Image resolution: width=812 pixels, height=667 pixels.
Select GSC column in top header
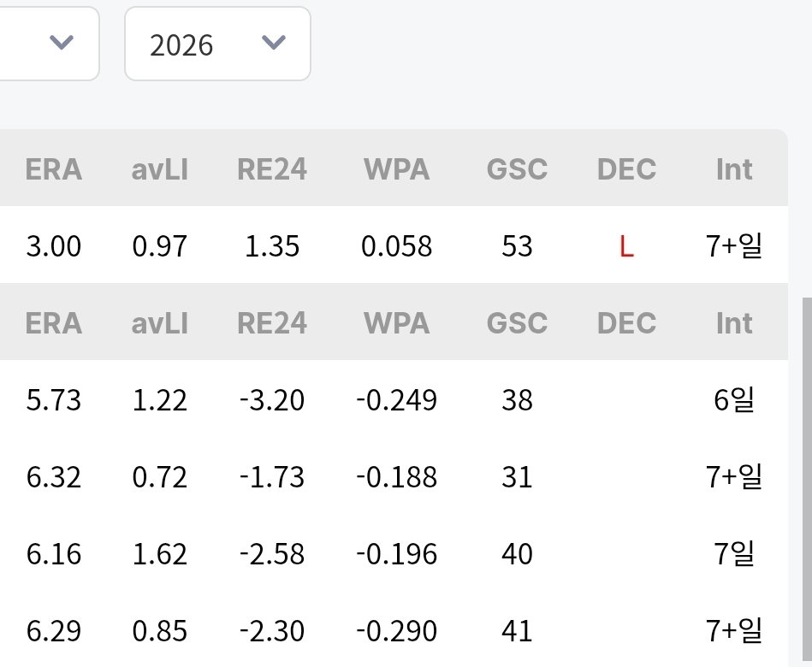click(x=517, y=169)
